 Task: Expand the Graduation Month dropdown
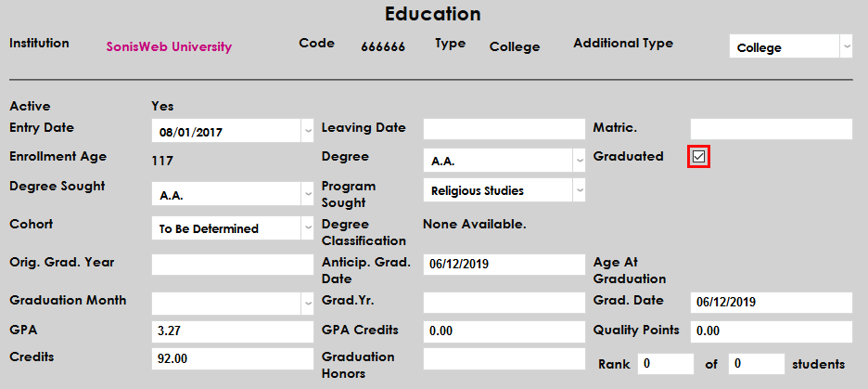click(307, 303)
